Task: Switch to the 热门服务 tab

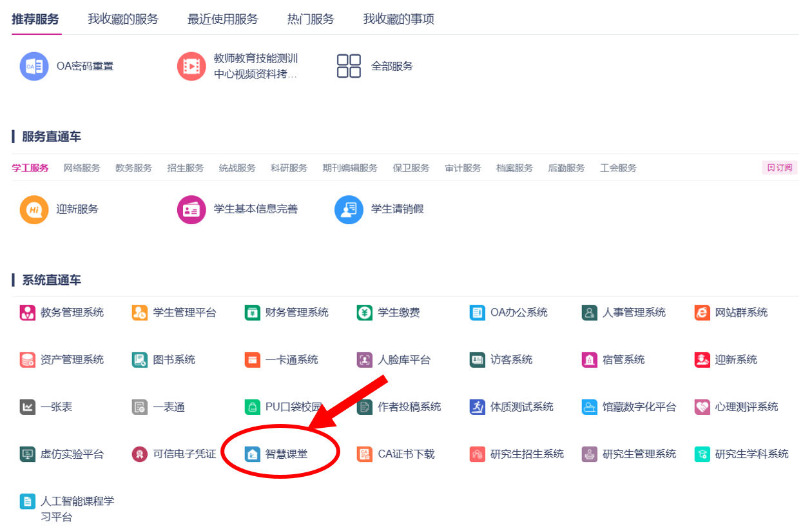Action: point(311,19)
